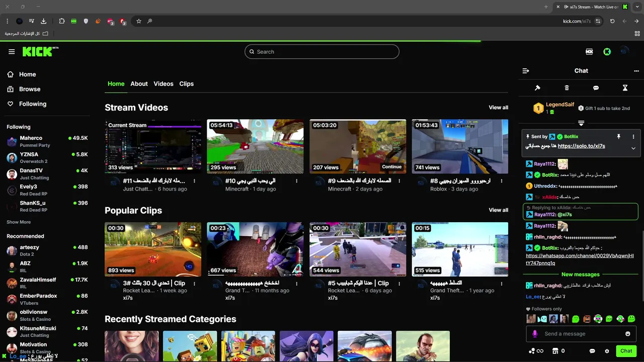Image resolution: width=644 pixels, height=362 pixels.
Task: Play the 00:15 clip with 515 views
Action: click(460, 249)
